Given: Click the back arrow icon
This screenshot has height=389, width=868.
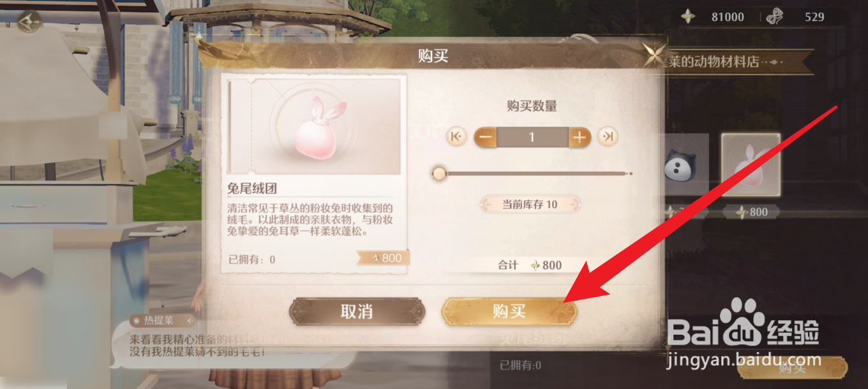Looking at the screenshot, I should [x=28, y=22].
